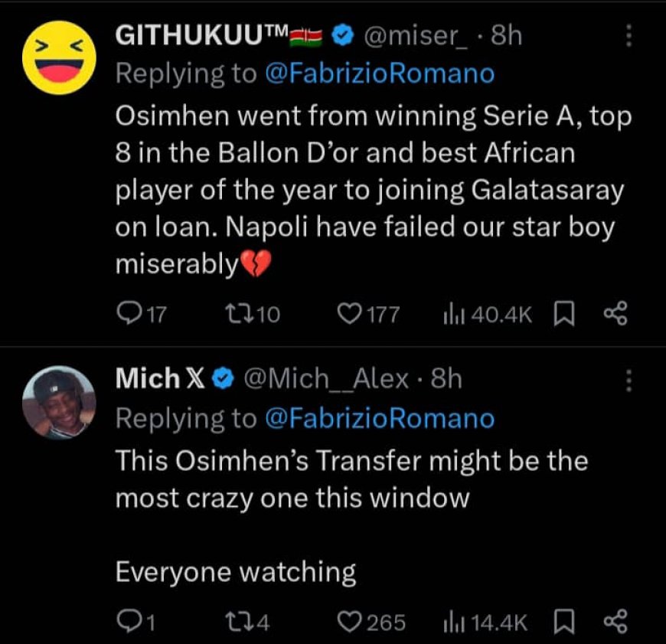Retweet Mich's Osimhen transfer tweet
666x644 pixels.
click(235, 621)
